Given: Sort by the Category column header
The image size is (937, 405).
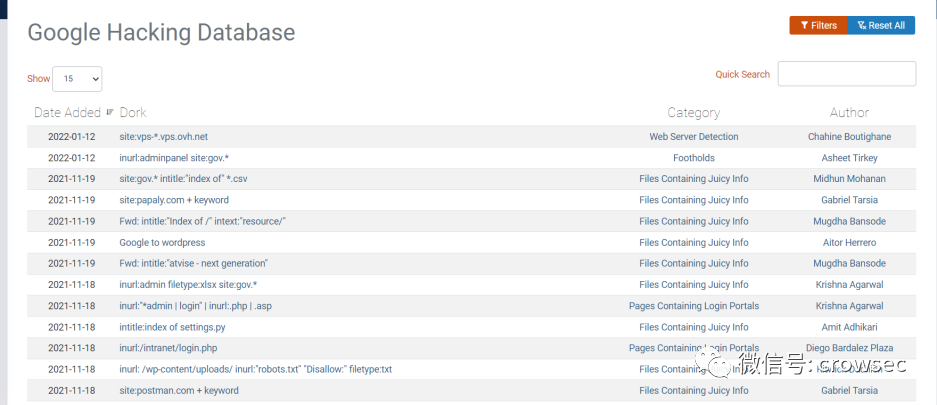Looking at the screenshot, I should [694, 112].
